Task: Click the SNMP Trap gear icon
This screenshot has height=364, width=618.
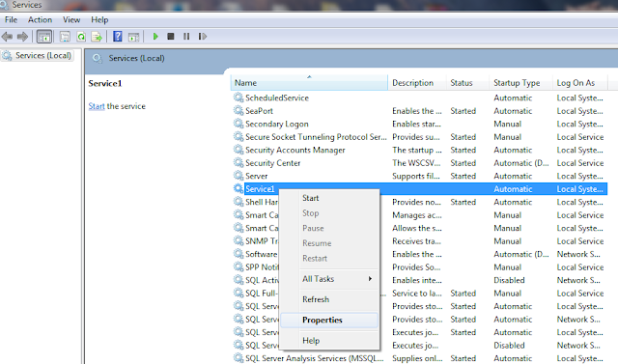Action: pos(239,239)
